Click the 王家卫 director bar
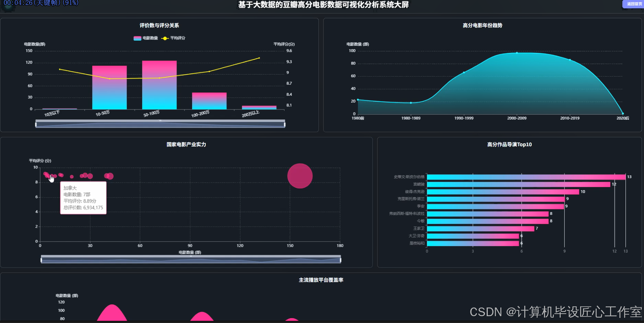 pyautogui.click(x=481, y=229)
